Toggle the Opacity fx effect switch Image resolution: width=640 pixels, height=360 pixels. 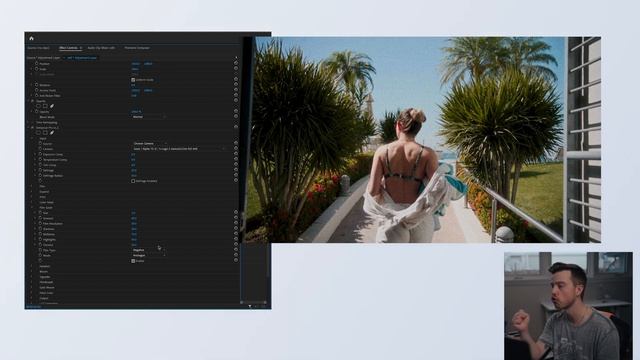(33, 101)
